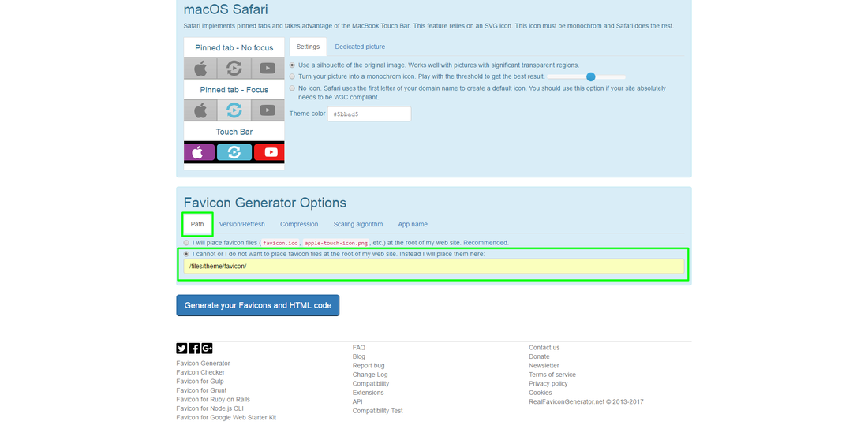Open the Report bug link

(x=369, y=366)
